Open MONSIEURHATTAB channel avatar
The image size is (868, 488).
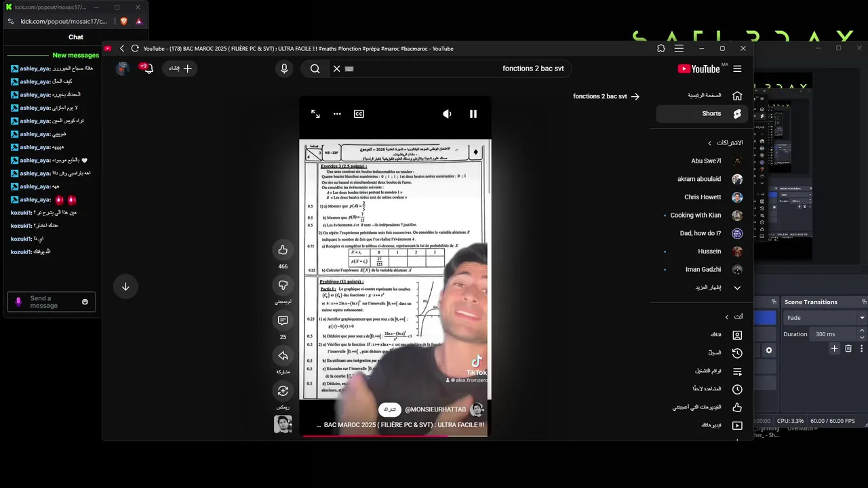tap(477, 409)
